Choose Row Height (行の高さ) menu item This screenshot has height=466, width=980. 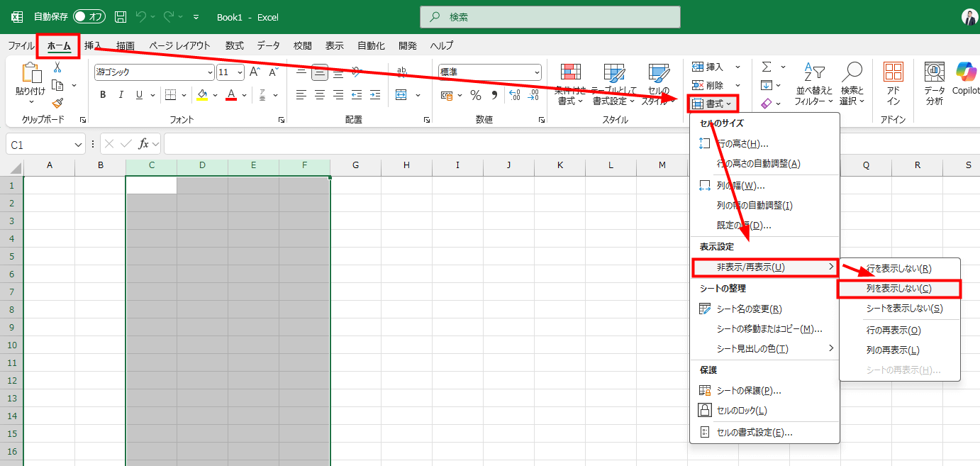click(743, 144)
